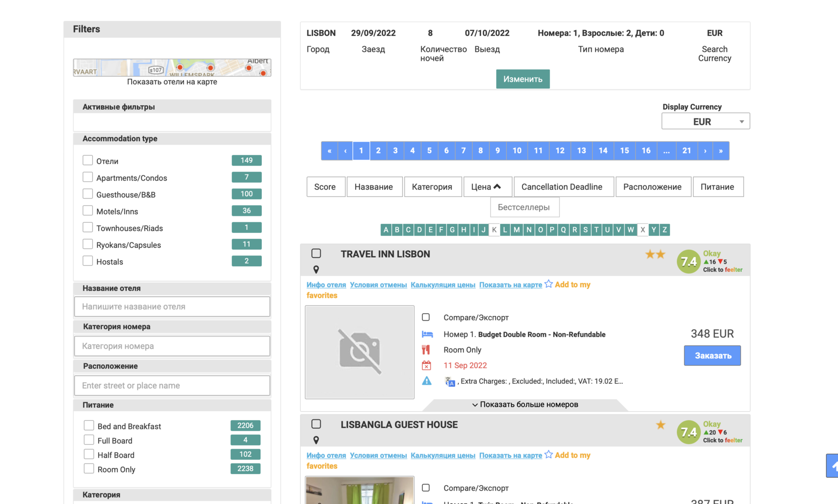Check the Motels/Inns filter
838x504 pixels.
(88, 210)
